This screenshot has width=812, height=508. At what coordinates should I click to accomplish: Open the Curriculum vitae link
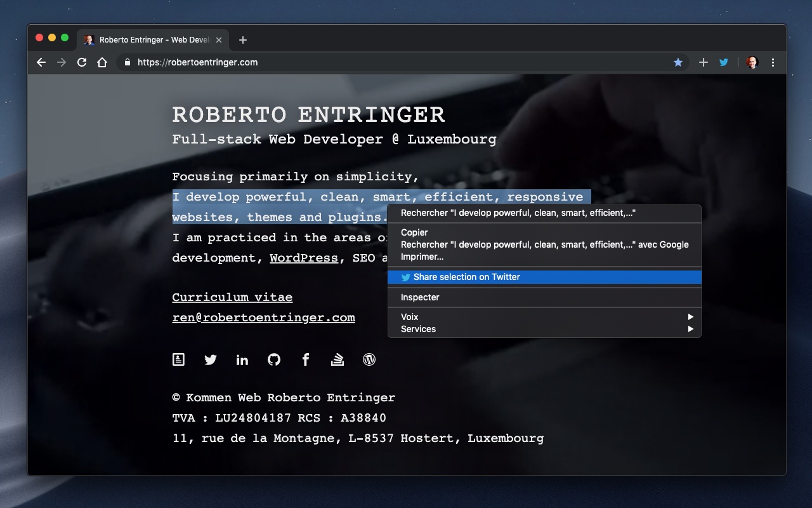pos(232,297)
